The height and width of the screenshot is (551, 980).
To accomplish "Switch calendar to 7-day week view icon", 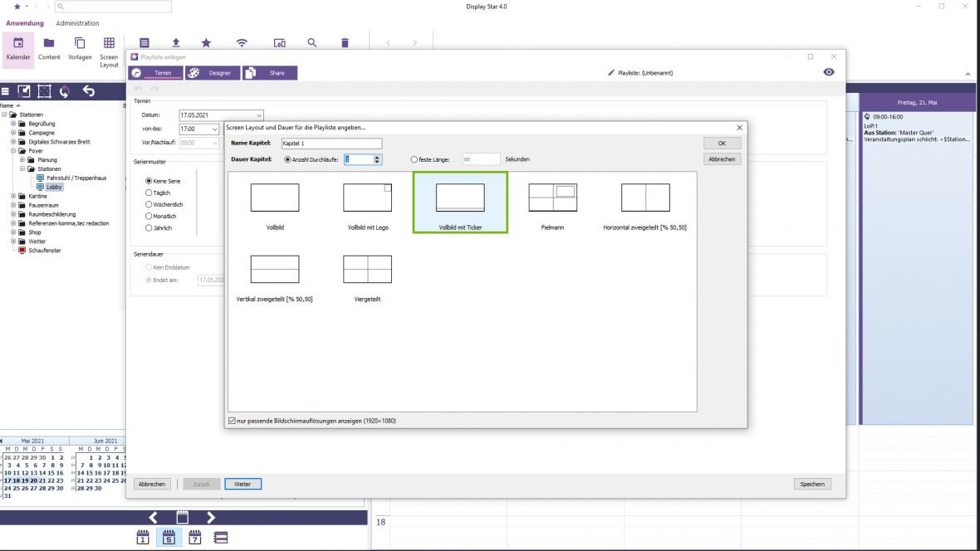I will [x=195, y=538].
